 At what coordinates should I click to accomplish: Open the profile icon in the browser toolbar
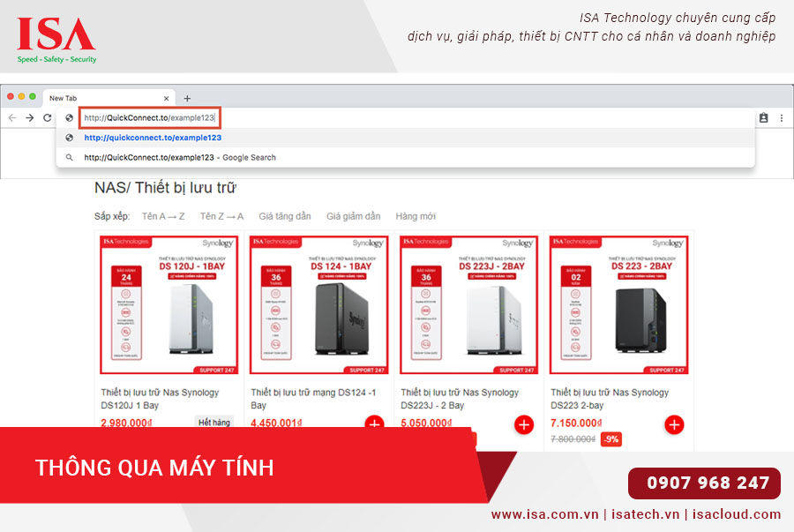764,118
